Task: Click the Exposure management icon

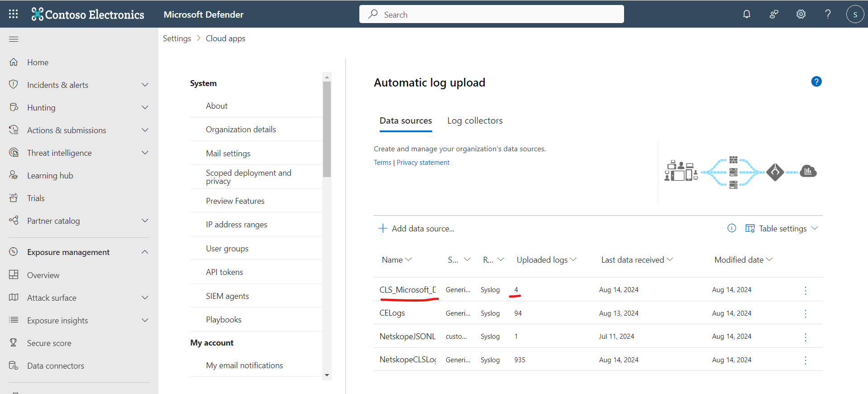Action: pyautogui.click(x=14, y=252)
